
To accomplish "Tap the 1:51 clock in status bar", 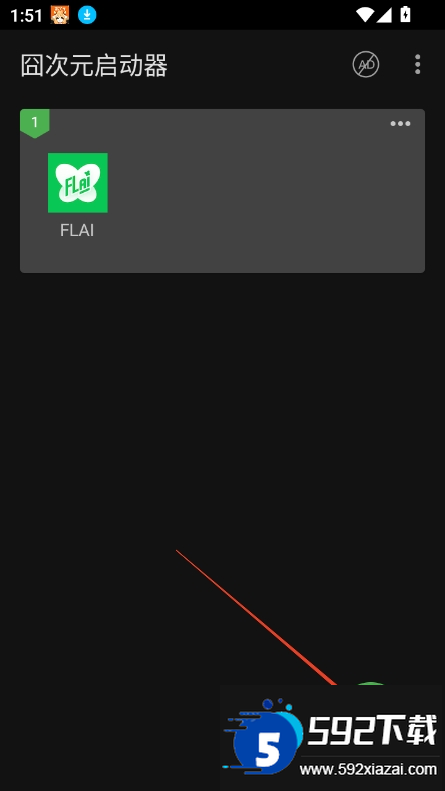I will tap(26, 16).
